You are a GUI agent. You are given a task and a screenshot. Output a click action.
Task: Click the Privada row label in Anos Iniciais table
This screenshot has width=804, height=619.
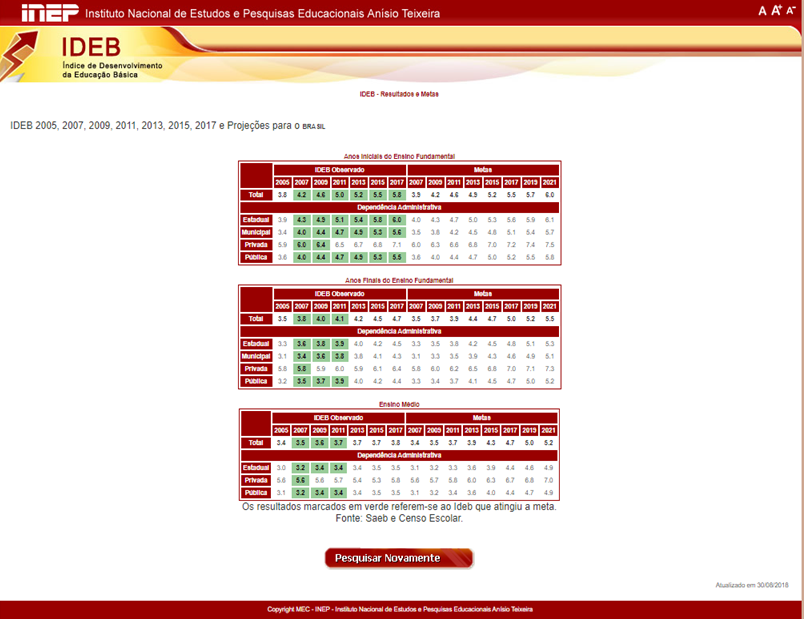pos(256,245)
